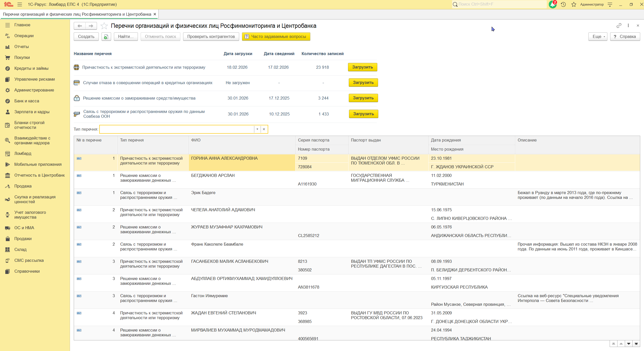Viewport: 644px width, 351px height.
Task: Click Загрузить for Случаи отказа row
Action: 363,83
